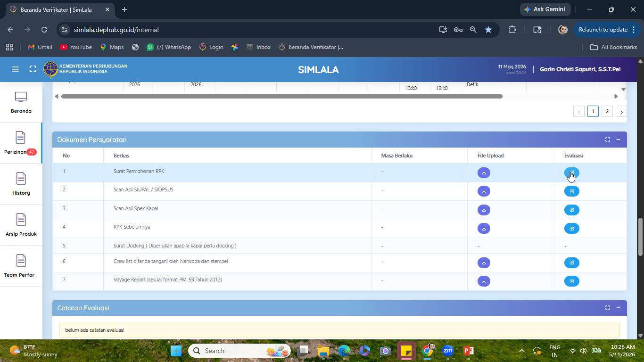
Task: Open evaluation for Surat Permohonan RPK
Action: [x=572, y=173]
